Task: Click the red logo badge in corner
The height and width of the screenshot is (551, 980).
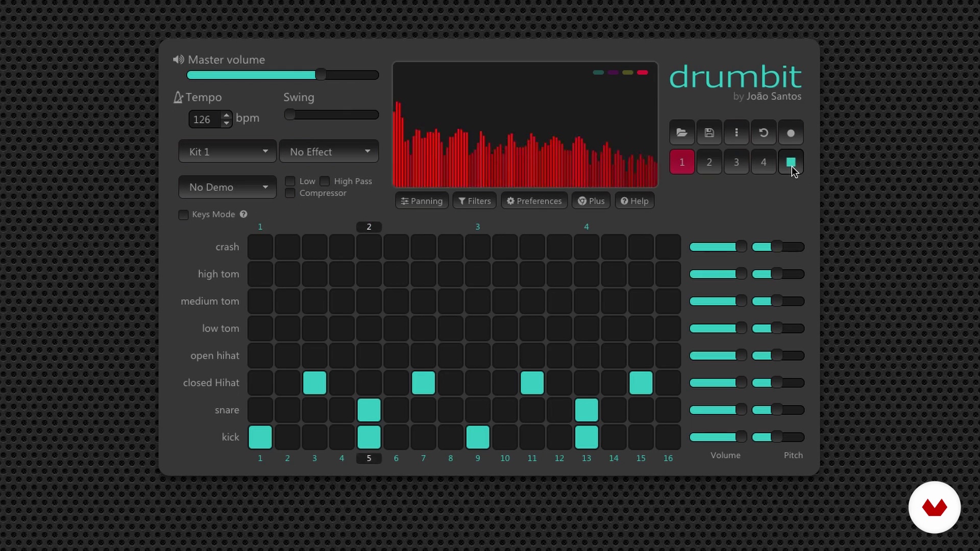Action: pos(935,507)
